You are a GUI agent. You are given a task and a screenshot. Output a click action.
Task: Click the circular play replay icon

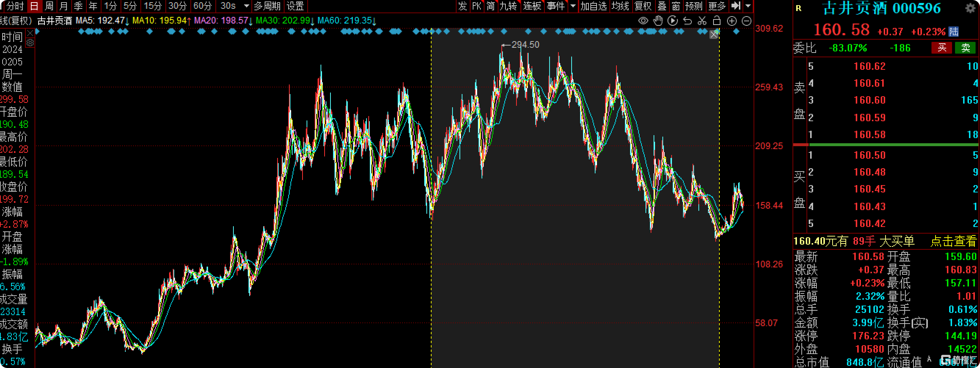tap(673, 21)
